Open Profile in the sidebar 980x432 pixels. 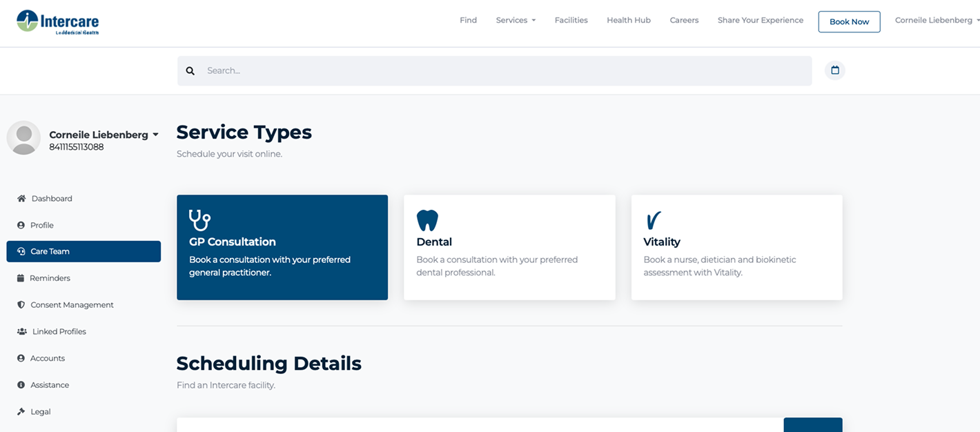pos(84,225)
